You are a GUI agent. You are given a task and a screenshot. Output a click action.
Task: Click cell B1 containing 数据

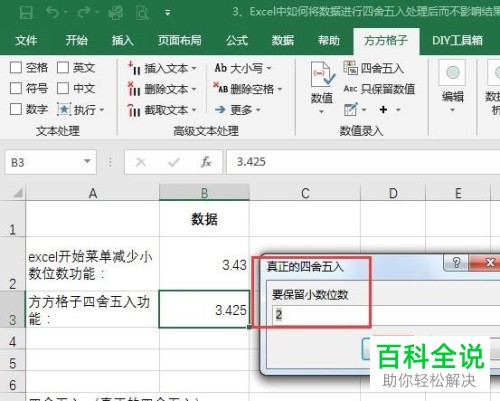click(x=204, y=219)
